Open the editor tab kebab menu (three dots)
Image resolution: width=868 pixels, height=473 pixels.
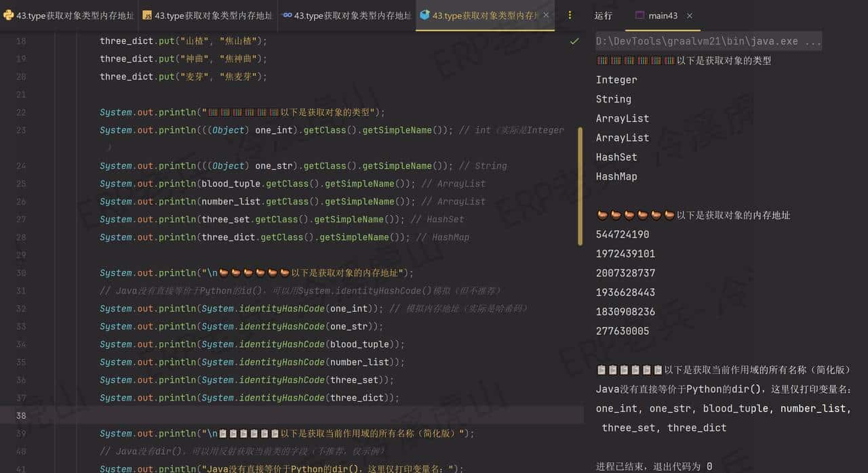click(x=570, y=15)
